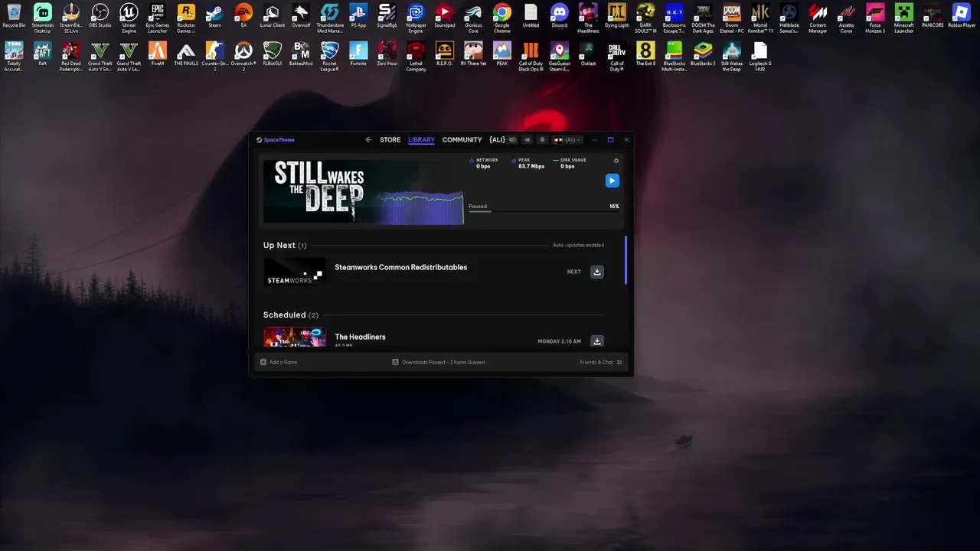Image resolution: width=980 pixels, height=551 pixels.
Task: Launch Lunar Client shortcut
Action: [x=272, y=17]
